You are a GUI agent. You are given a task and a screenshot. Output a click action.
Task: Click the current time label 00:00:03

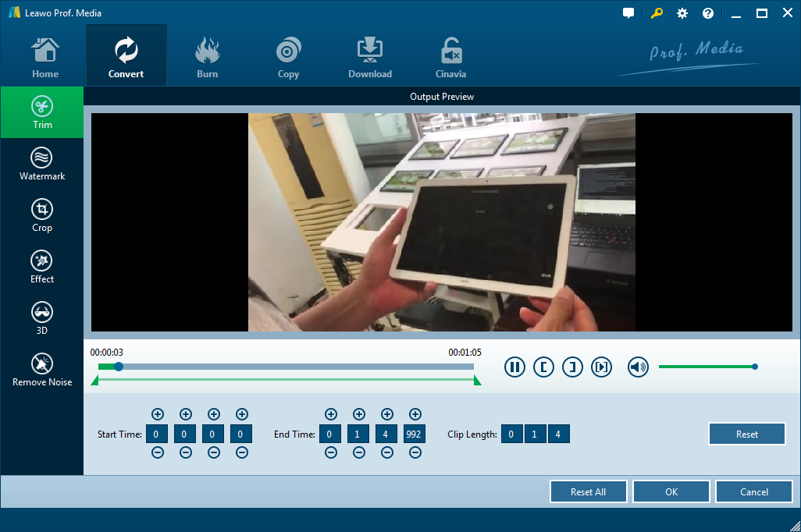coord(107,353)
